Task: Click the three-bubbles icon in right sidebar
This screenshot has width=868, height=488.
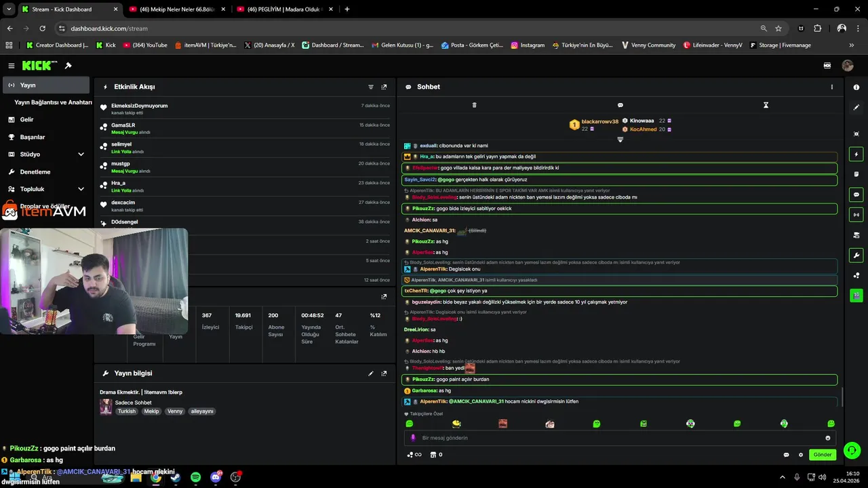Action: [856, 275]
